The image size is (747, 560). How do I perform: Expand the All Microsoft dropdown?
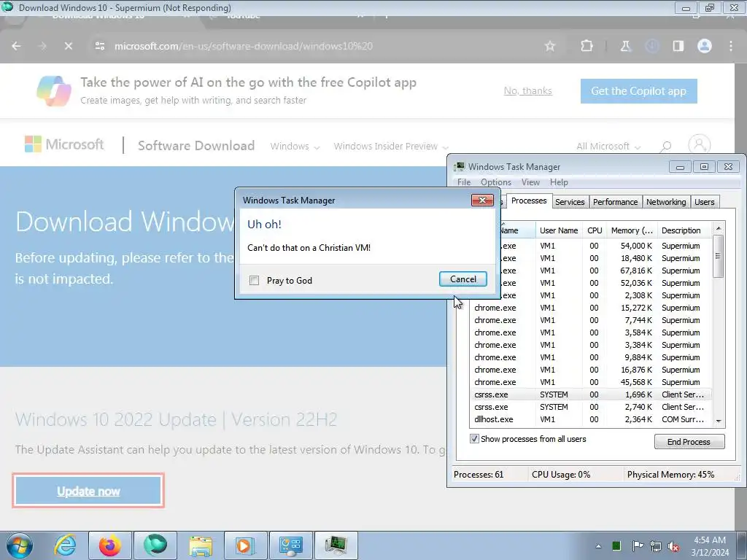coord(608,146)
